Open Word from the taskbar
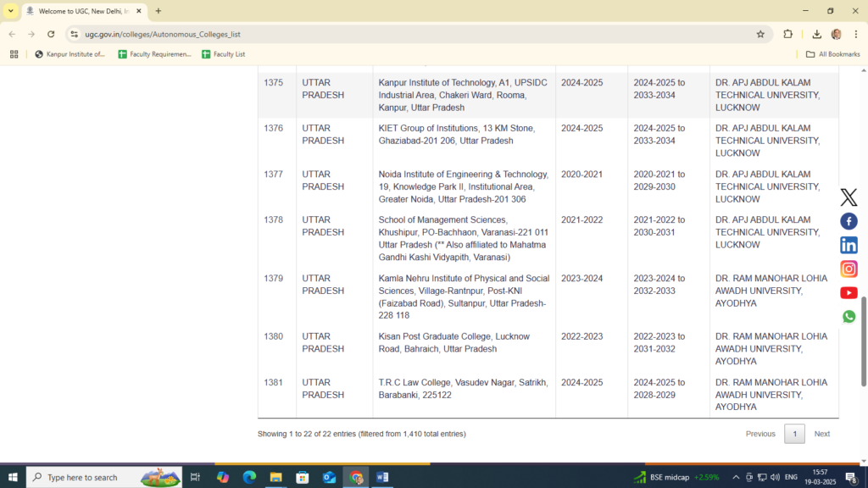The width and height of the screenshot is (868, 488). (x=382, y=477)
